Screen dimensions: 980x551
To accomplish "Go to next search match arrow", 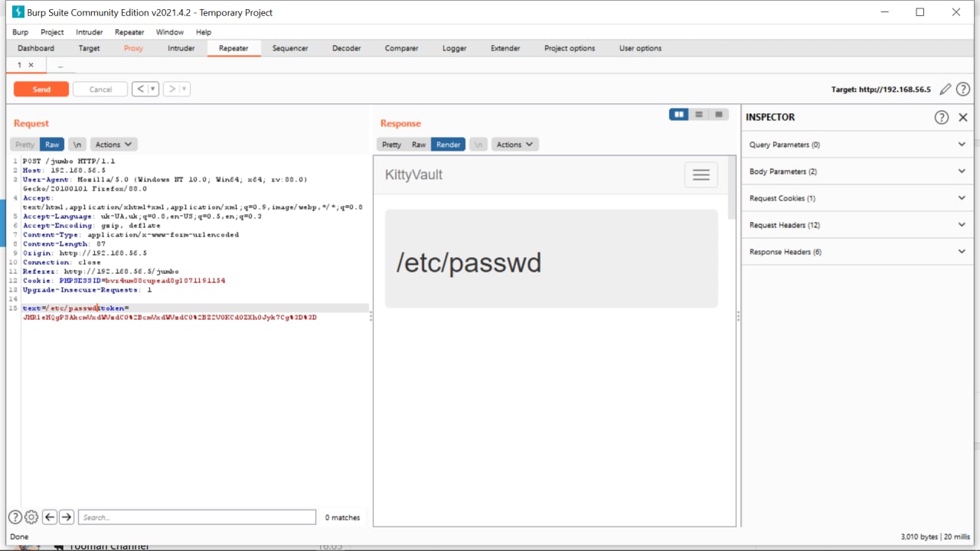I will coord(67,517).
